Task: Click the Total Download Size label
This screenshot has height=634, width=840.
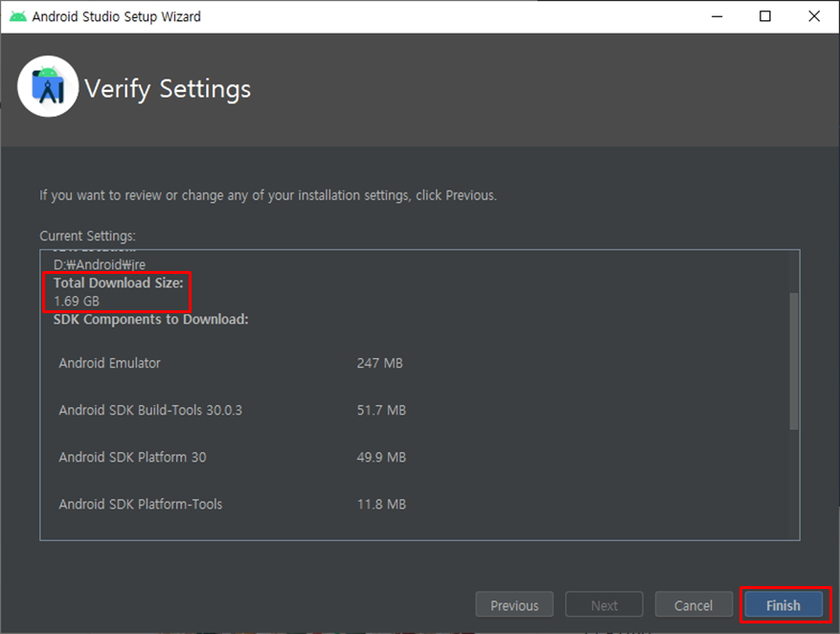Action: [x=119, y=283]
